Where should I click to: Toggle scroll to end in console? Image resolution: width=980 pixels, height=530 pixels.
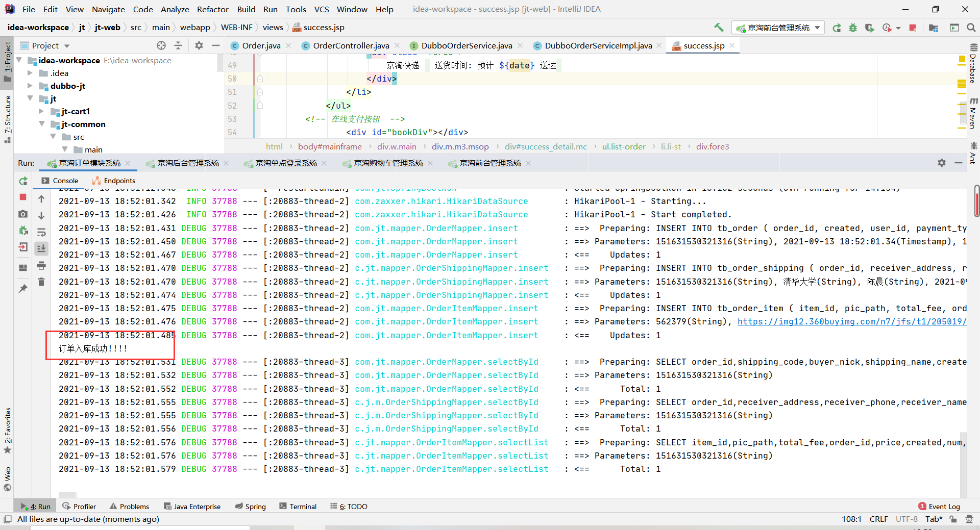pos(41,248)
